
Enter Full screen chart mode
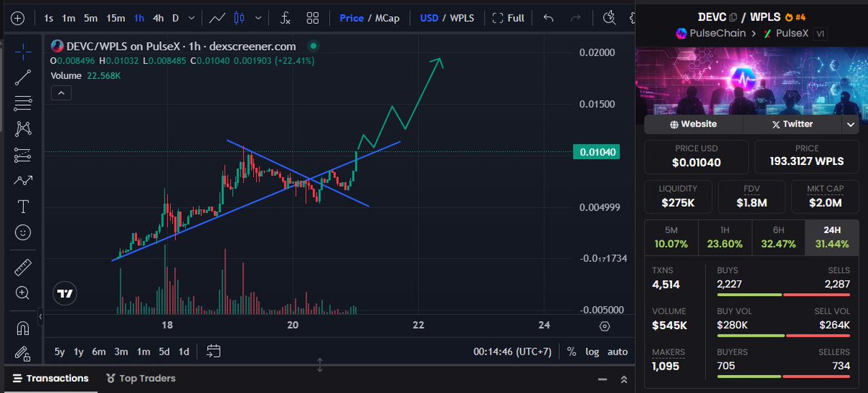(x=508, y=18)
